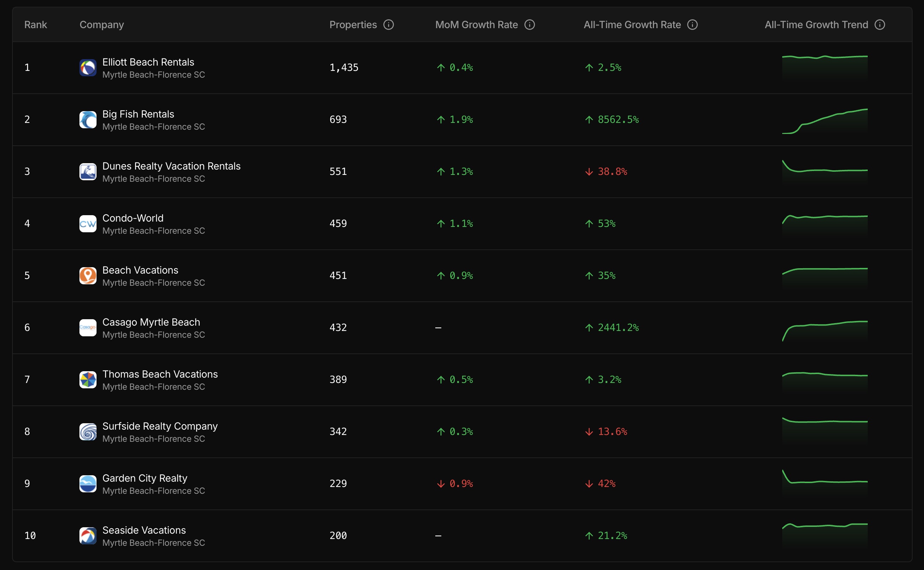The image size is (924, 570).
Task: Open Garden City Realty company name
Action: coord(145,478)
